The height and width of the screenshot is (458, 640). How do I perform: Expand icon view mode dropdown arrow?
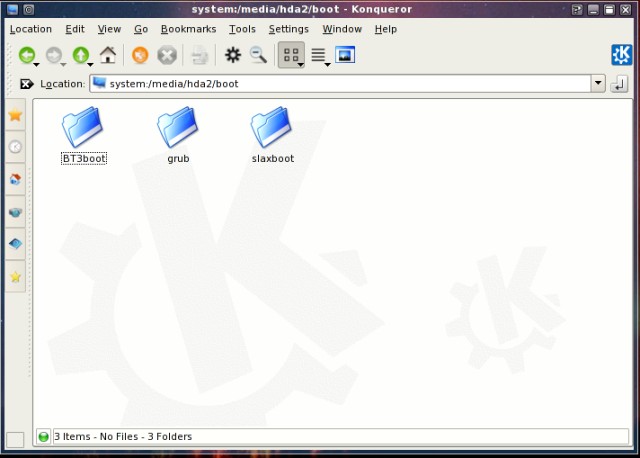[300, 64]
